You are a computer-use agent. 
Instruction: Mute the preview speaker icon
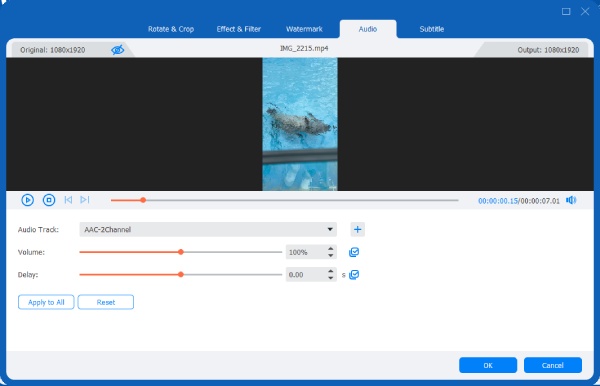coord(571,200)
